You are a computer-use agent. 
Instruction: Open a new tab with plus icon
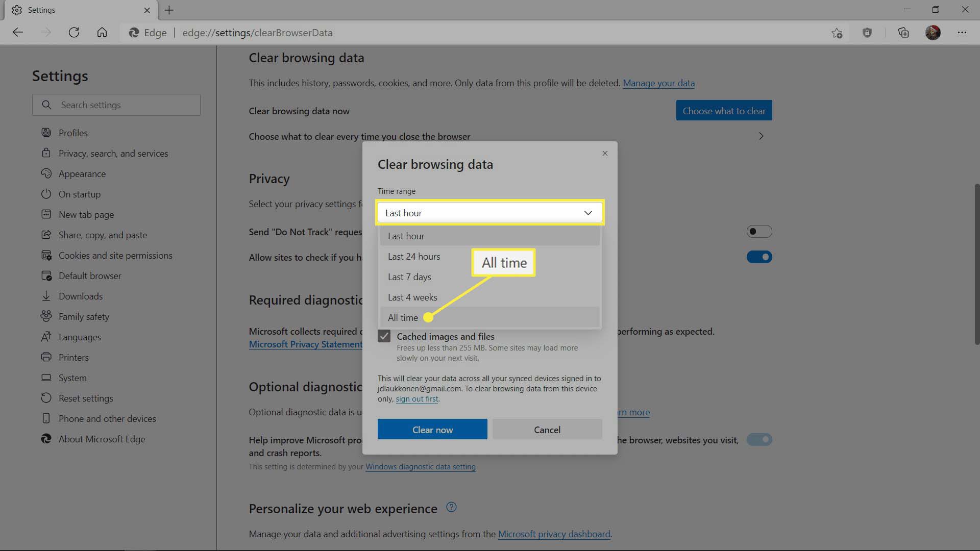point(169,10)
